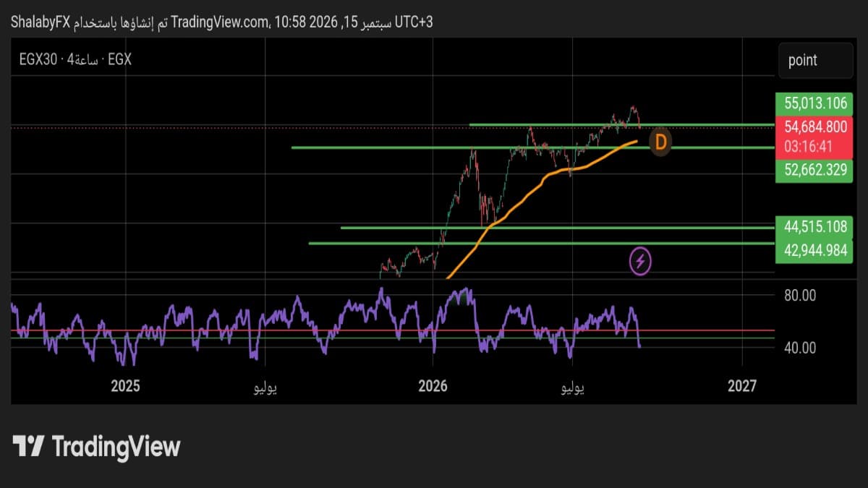Click the ShalabyFX author name in header
The height and width of the screenshot is (488, 868).
(40, 22)
